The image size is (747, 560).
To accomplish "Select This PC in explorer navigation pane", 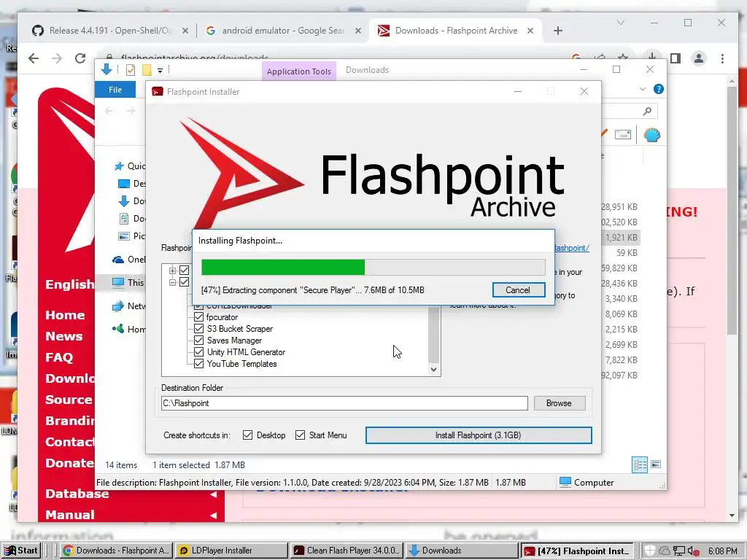I will click(128, 282).
